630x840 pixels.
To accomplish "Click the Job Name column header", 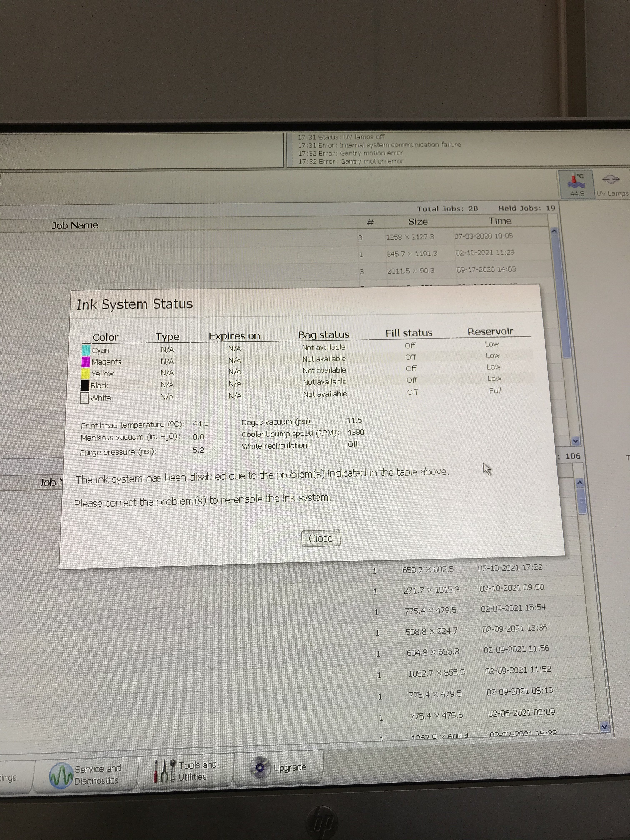I will pos(75,225).
